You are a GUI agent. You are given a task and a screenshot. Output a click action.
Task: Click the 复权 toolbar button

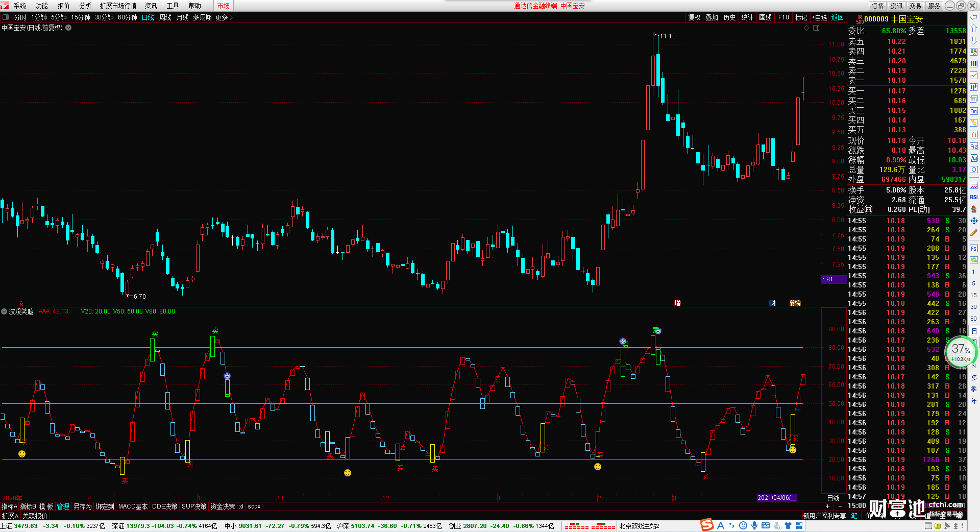695,17
